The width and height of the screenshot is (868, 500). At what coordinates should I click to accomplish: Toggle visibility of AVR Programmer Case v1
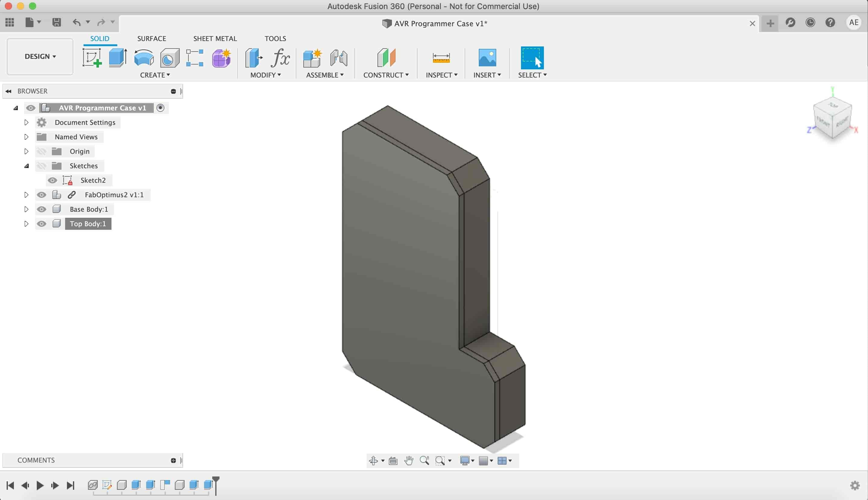click(30, 108)
